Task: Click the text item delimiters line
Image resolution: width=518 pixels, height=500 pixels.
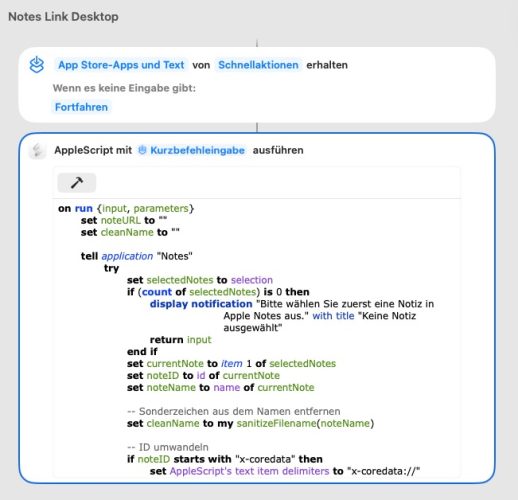Action: pos(285,471)
